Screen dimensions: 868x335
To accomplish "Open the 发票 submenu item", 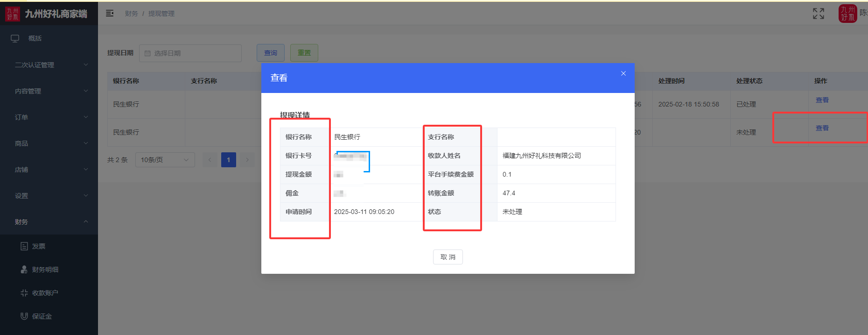I will click(49, 246).
